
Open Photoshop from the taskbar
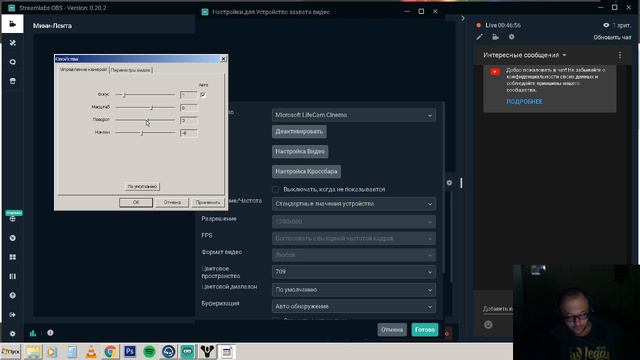pos(130,351)
